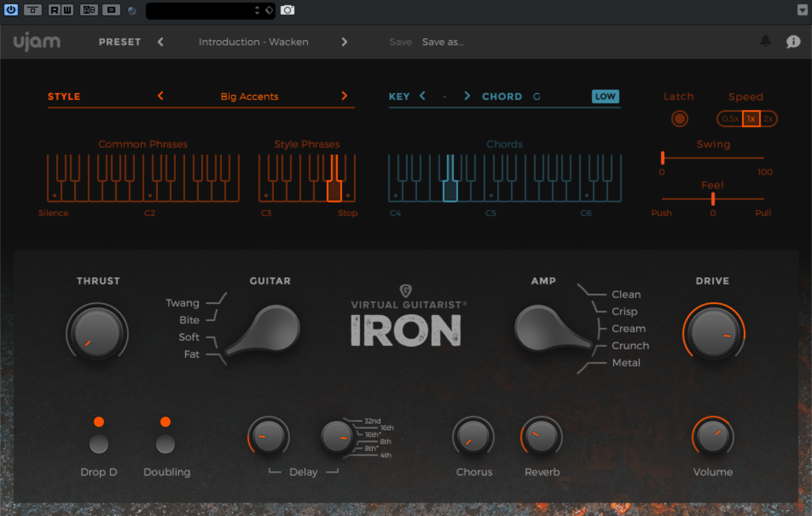Click the THRUST knob
Viewport: 812px width, 516px height.
(x=97, y=333)
